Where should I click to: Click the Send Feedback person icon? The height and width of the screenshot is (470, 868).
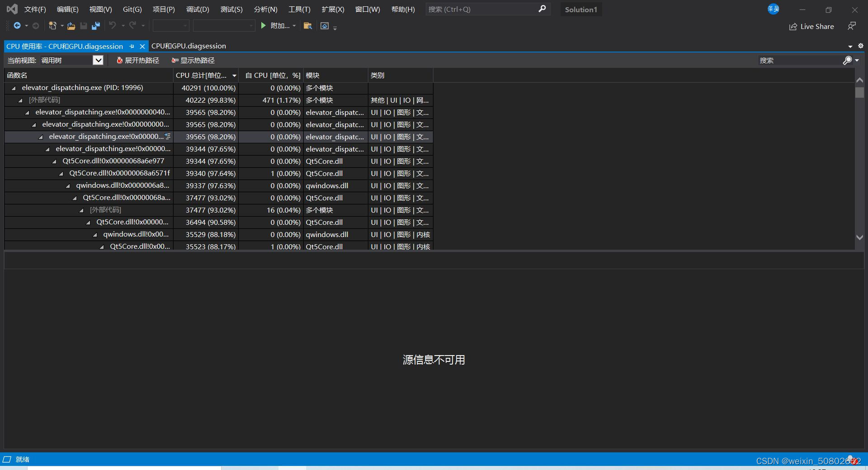coord(852,26)
